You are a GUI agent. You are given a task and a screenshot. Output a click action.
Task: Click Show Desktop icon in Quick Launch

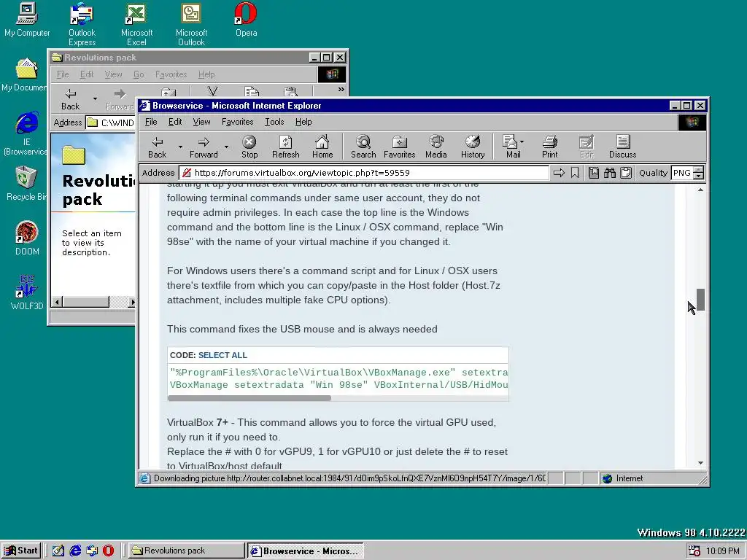click(x=58, y=551)
